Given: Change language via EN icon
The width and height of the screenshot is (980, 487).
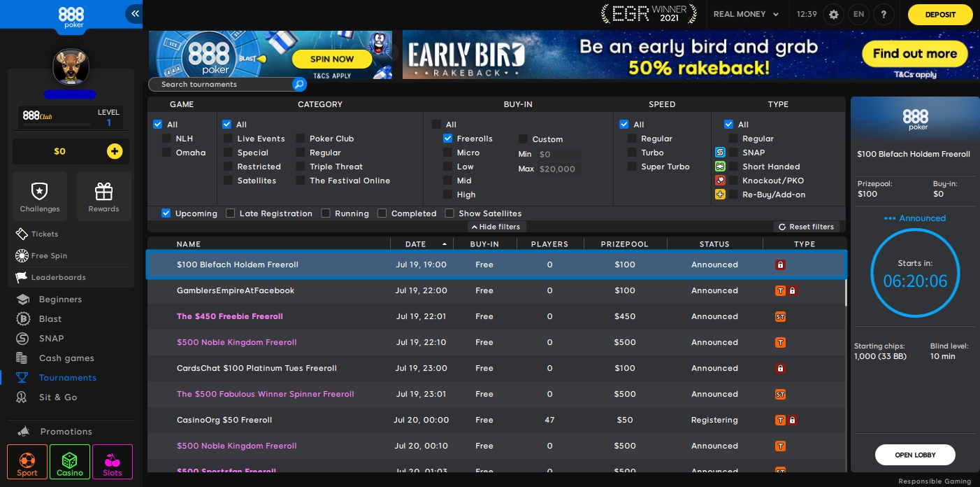Looking at the screenshot, I should (858, 14).
